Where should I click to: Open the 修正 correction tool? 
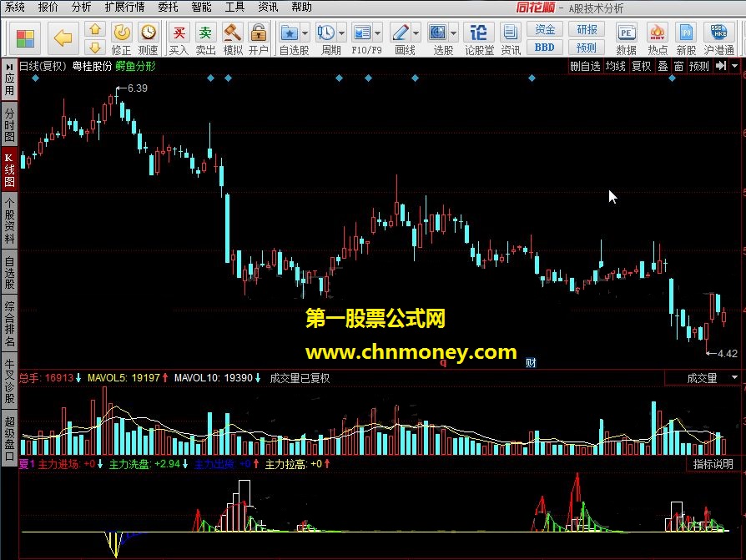pyautogui.click(x=121, y=39)
